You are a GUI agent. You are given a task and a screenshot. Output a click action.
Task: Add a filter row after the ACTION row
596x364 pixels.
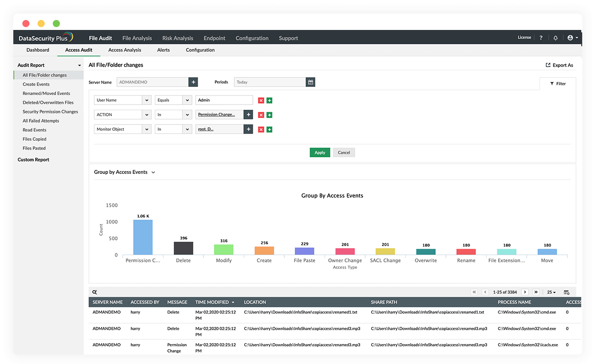pos(269,115)
